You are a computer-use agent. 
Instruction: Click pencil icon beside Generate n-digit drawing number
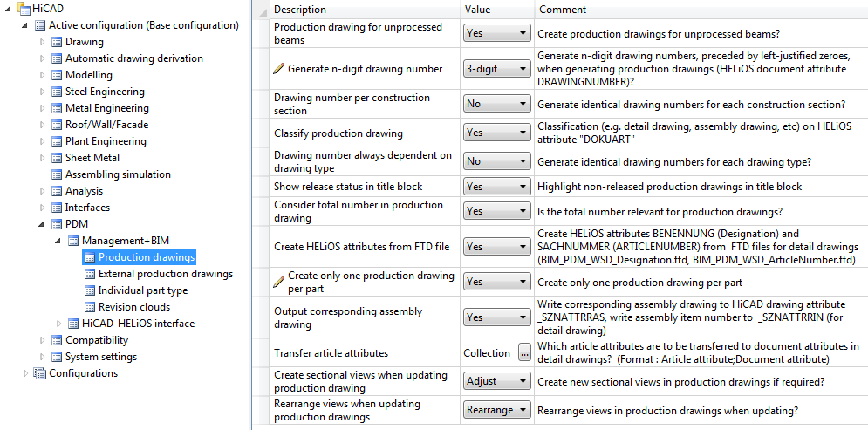[x=279, y=69]
